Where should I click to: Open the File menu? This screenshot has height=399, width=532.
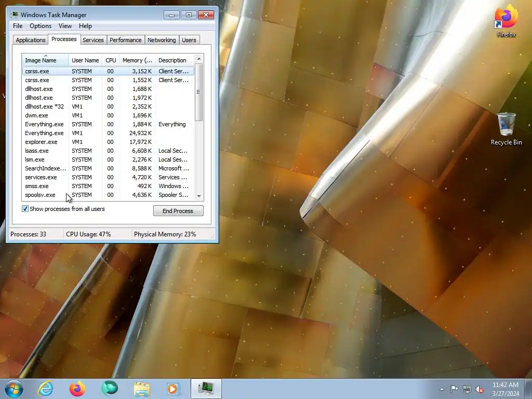pos(18,26)
